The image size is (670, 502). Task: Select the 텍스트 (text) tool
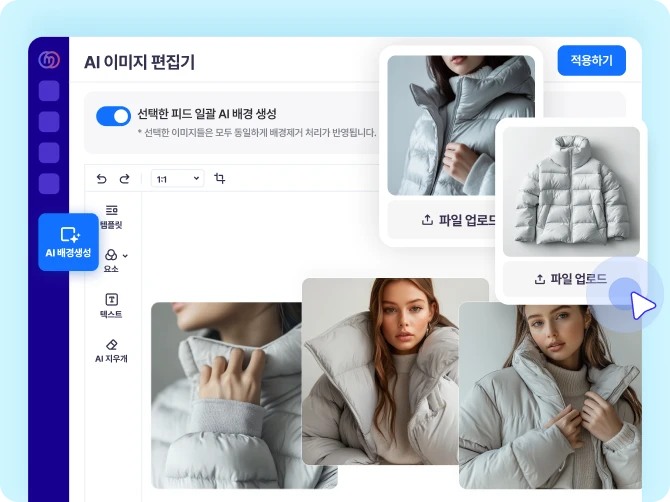(x=111, y=306)
